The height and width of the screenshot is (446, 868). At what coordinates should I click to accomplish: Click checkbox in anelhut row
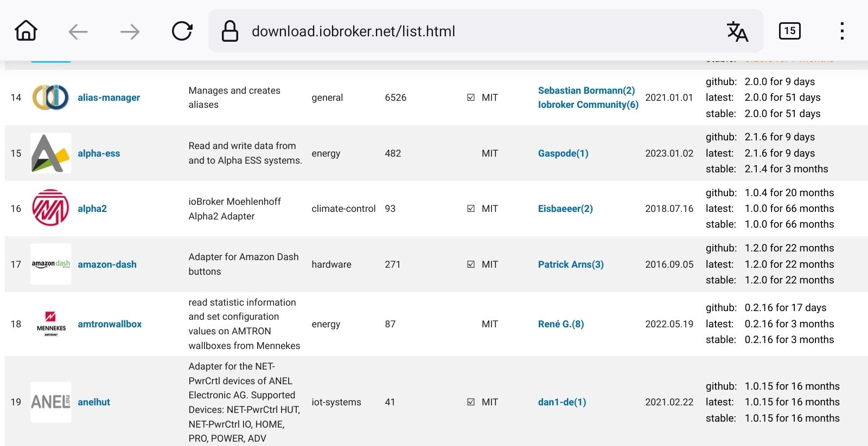pos(471,402)
